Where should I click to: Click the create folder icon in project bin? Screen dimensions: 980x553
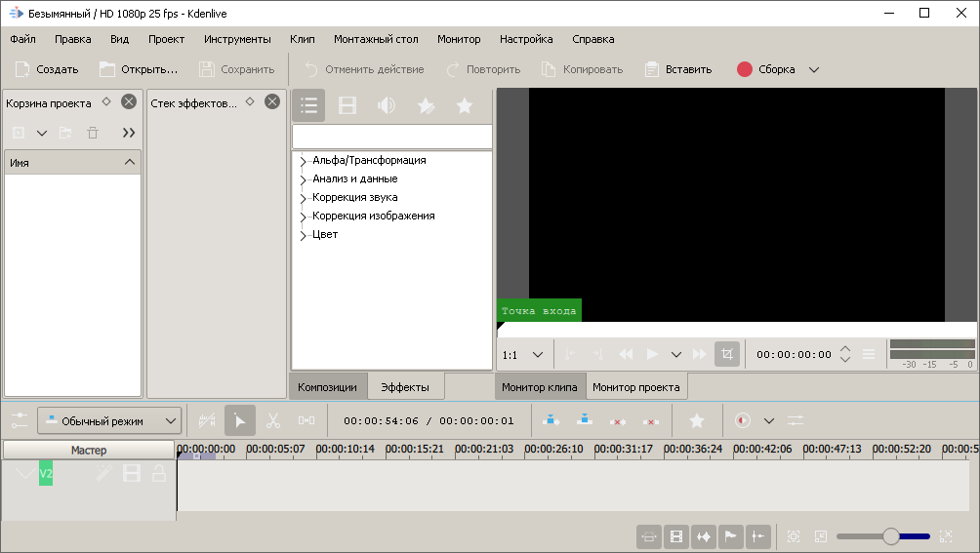(x=65, y=133)
